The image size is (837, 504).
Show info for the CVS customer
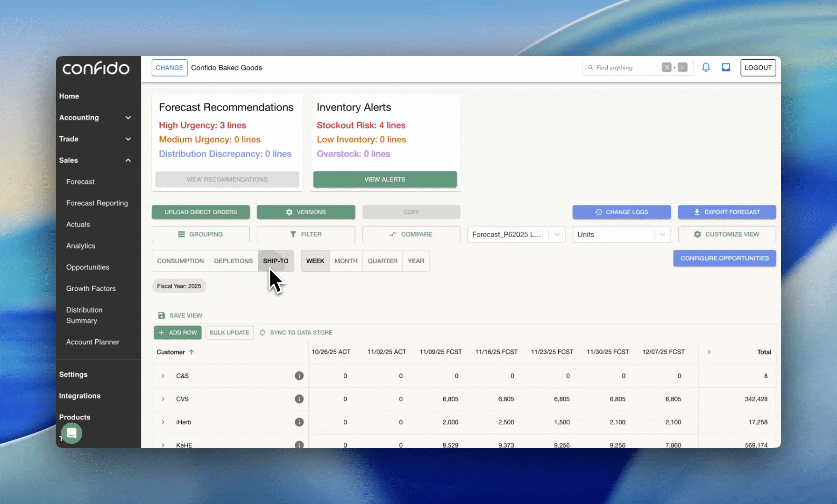(299, 399)
